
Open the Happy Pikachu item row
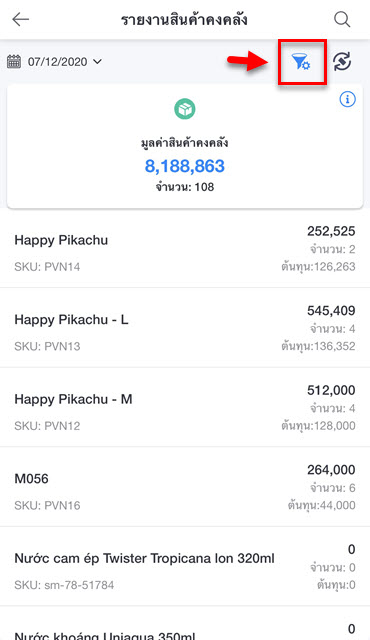(185, 248)
